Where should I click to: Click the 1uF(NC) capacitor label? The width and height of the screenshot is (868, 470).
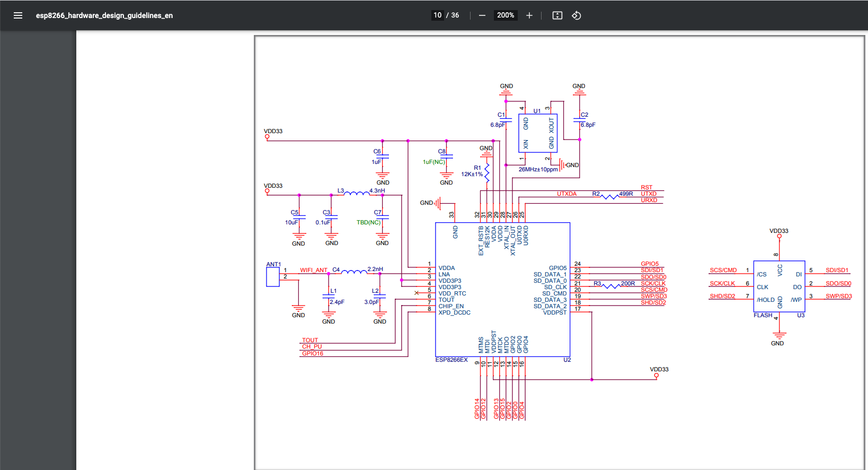[x=434, y=162]
